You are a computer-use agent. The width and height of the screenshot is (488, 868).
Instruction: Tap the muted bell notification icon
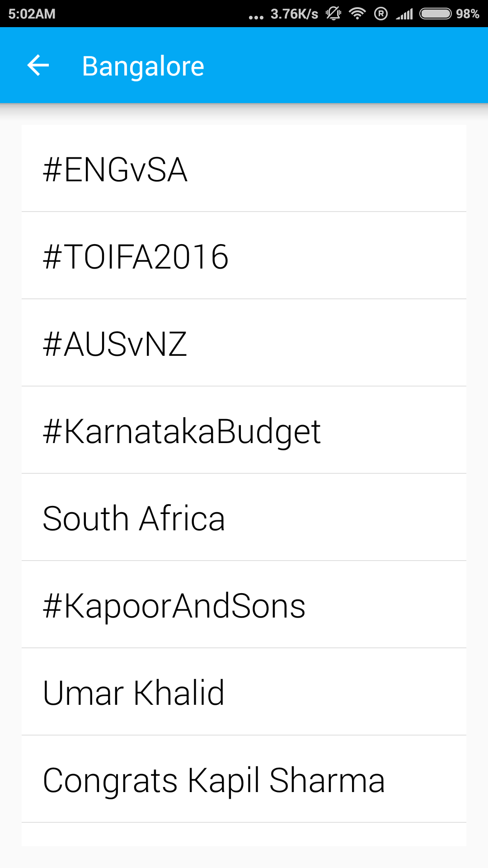coord(333,14)
